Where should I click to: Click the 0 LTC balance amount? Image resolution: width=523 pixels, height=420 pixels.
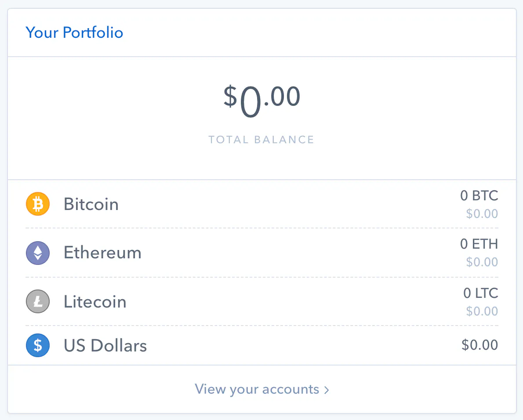coord(480,293)
